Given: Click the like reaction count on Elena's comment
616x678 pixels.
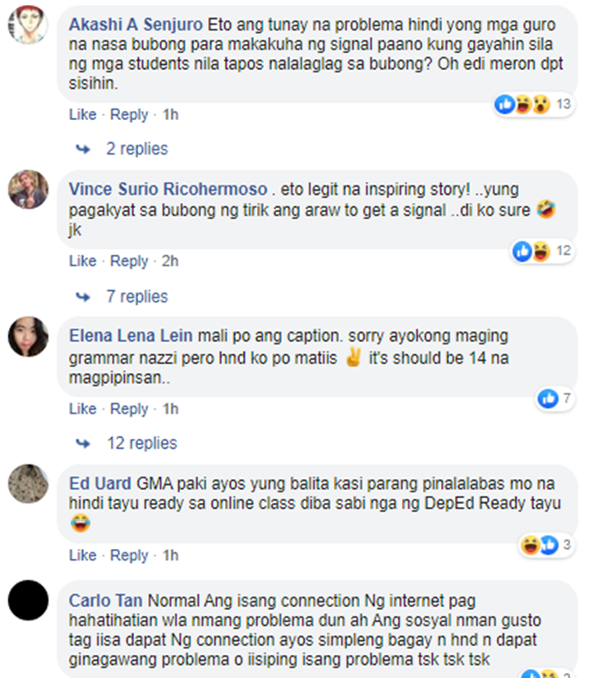Looking at the screenshot, I should (x=555, y=399).
